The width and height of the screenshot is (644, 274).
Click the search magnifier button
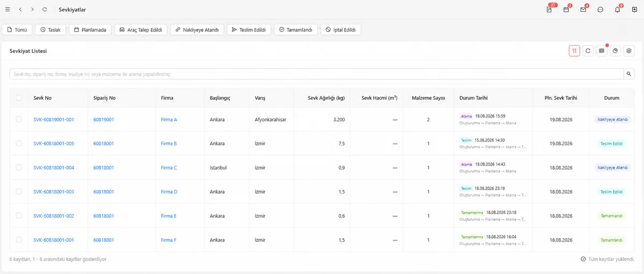click(x=630, y=74)
